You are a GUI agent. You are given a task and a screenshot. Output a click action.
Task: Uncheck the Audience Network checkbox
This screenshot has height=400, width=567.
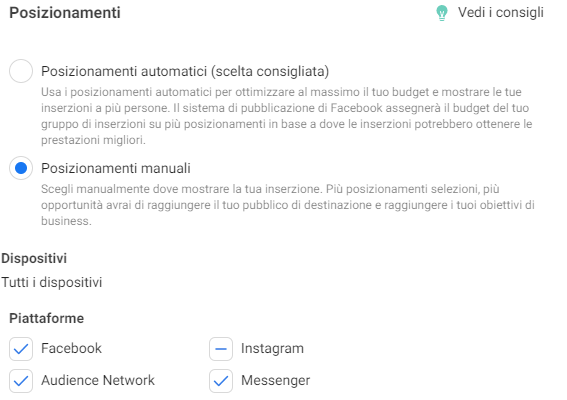(x=21, y=380)
